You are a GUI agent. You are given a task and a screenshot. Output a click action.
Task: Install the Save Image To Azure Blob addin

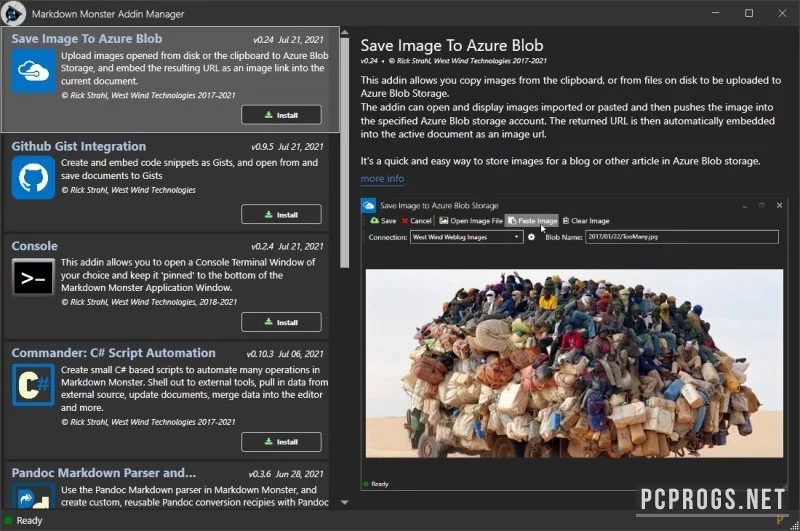[281, 115]
